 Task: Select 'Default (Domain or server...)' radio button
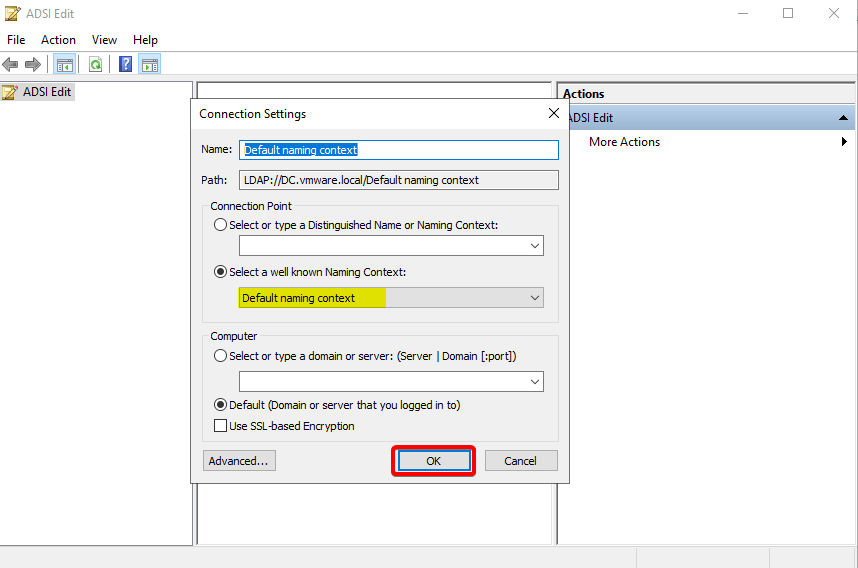click(x=221, y=405)
